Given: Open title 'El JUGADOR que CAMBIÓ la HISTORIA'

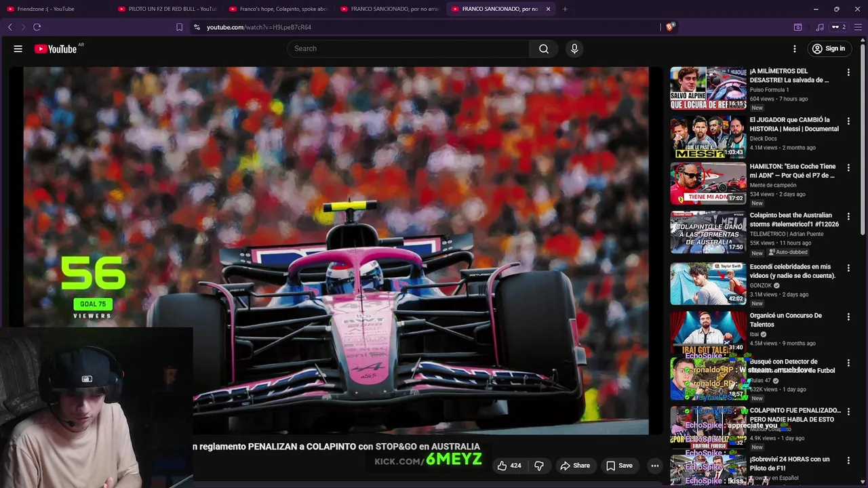Looking at the screenshot, I should coord(794,124).
